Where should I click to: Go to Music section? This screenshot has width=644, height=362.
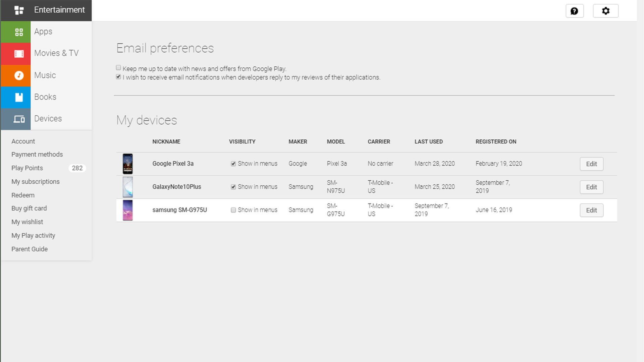(x=45, y=75)
